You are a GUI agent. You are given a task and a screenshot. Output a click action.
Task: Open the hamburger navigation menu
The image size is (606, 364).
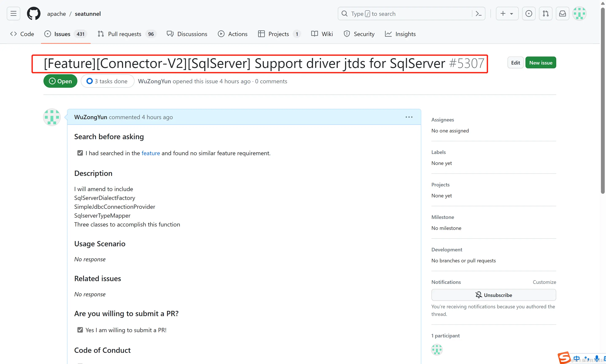point(13,13)
